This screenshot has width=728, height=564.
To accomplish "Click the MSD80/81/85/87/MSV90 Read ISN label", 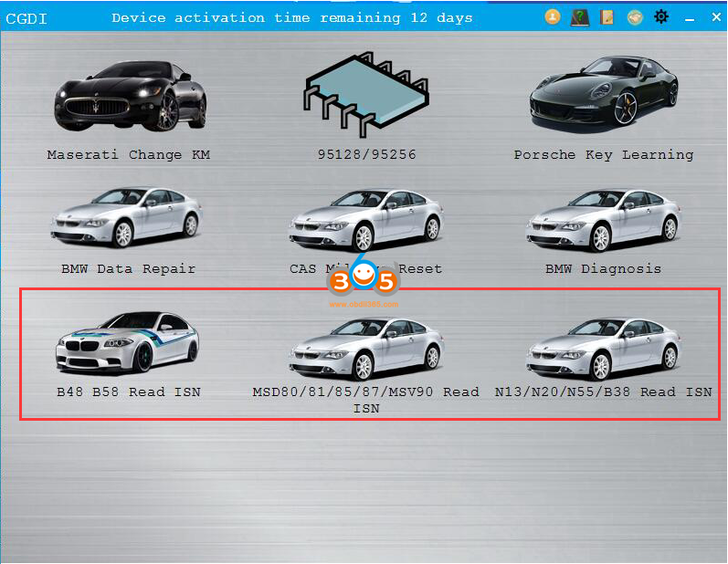I will coord(366,400).
